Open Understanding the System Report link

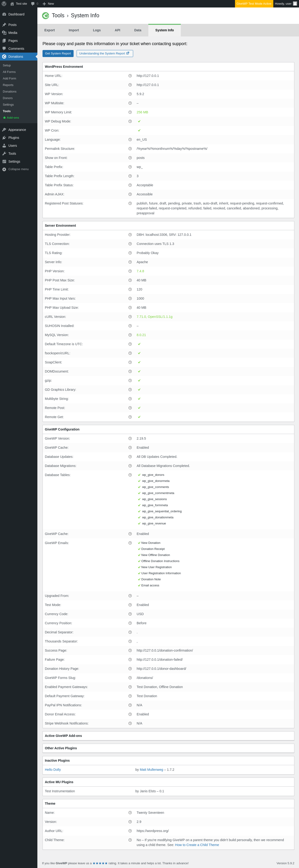[x=104, y=54]
